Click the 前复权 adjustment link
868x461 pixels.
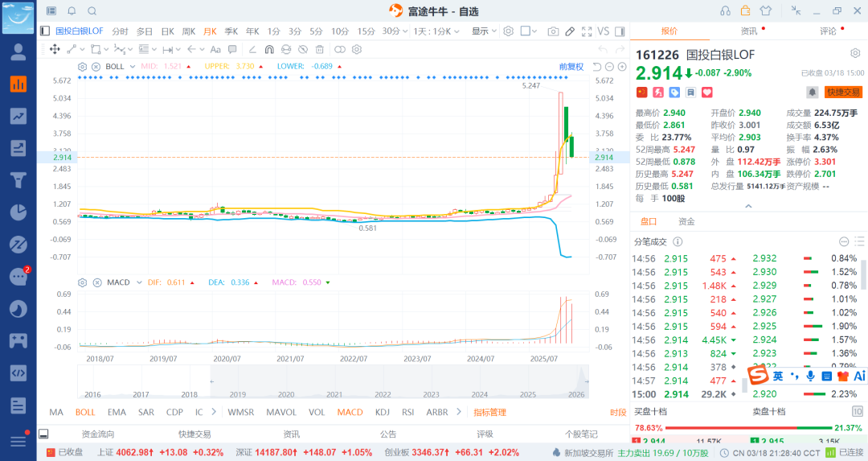click(571, 67)
